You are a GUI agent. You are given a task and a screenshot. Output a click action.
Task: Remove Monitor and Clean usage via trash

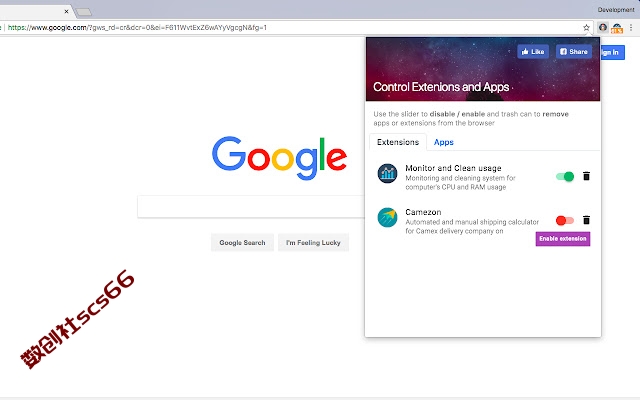[587, 176]
